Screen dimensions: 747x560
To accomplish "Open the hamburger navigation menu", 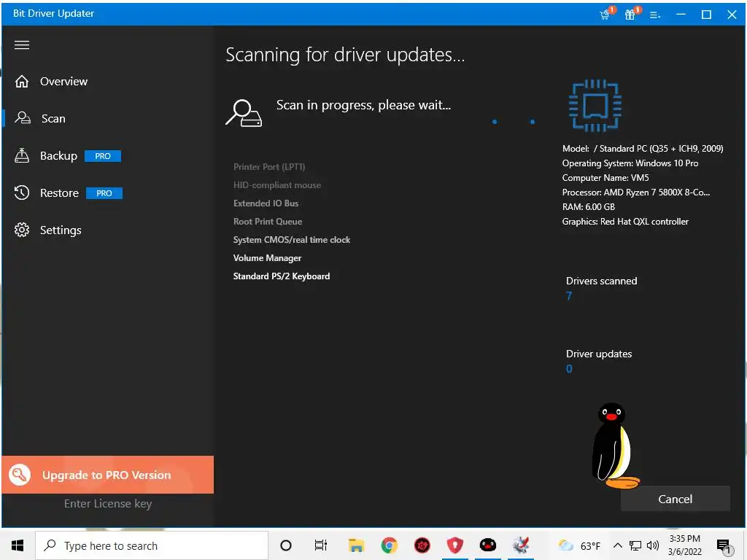I will (x=22, y=45).
